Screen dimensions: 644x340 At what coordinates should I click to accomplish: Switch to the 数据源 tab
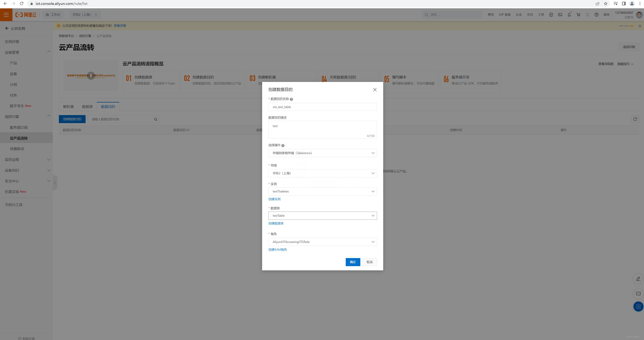(x=87, y=107)
